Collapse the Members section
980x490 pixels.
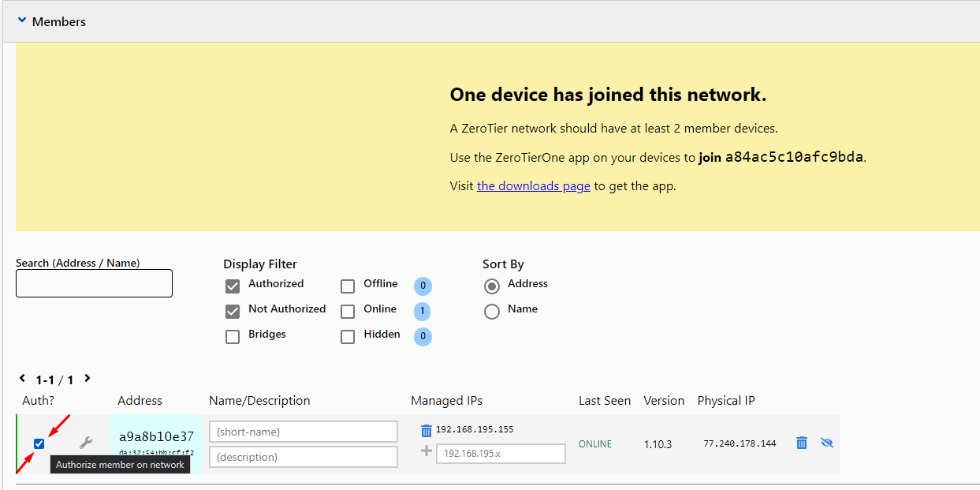[22, 21]
